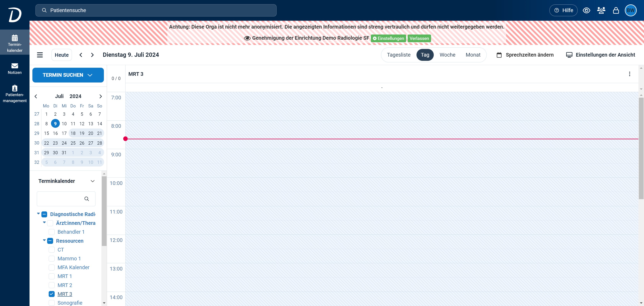Switch to the Tagesliste view

(398, 55)
